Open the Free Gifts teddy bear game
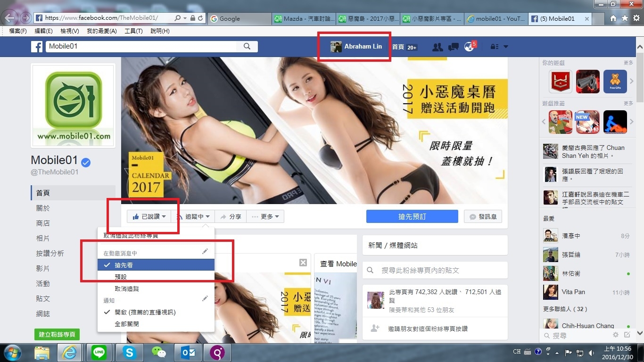 pos(615,82)
